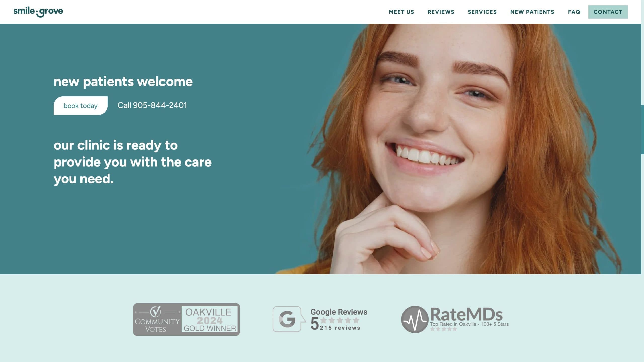This screenshot has height=362, width=644.
Task: Click the RateMDs five-star rating row
Action: tap(444, 329)
